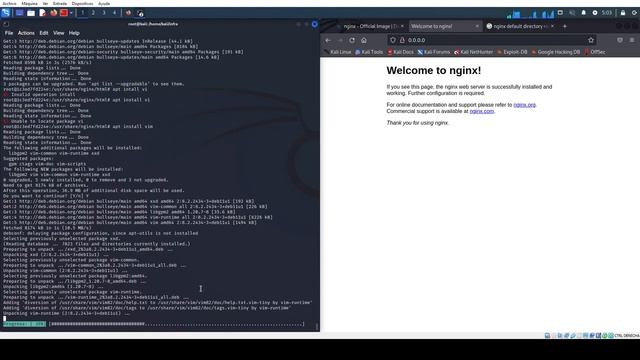The width and height of the screenshot is (640, 360).
Task: Open Firefox Pocket save icon
Action: (620, 40)
